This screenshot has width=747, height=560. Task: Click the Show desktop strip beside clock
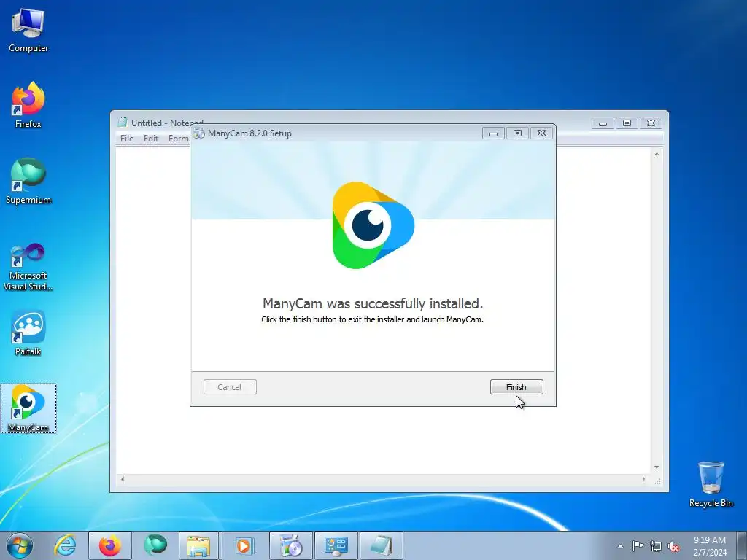[742, 545]
